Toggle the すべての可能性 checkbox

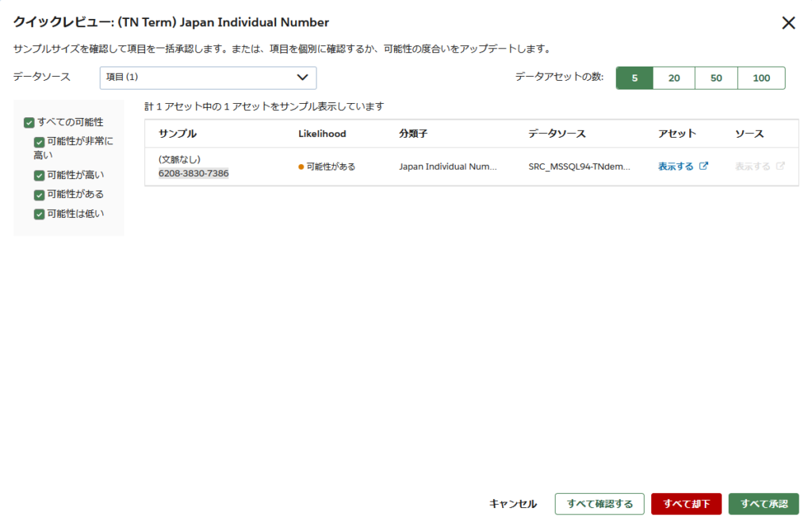point(29,123)
